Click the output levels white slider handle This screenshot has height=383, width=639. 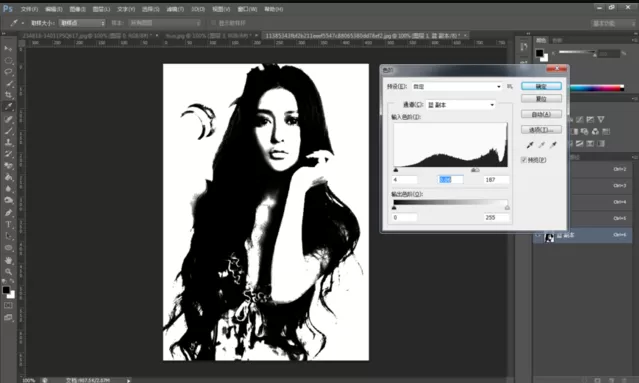(507, 208)
